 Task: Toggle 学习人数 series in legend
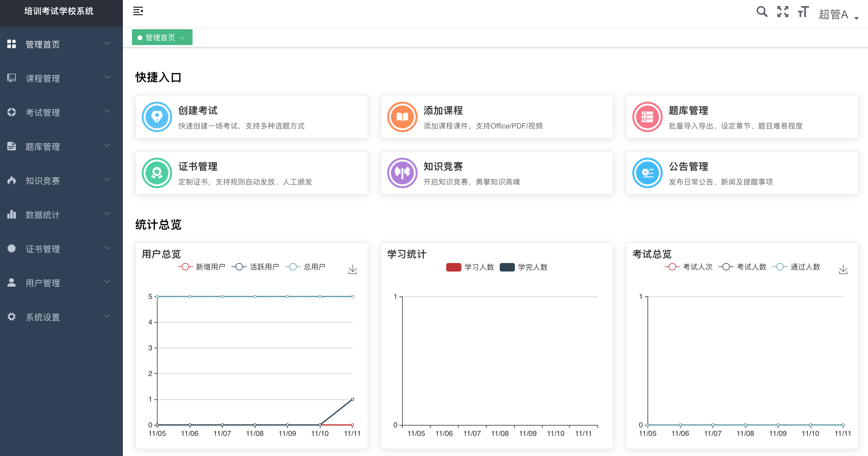pyautogui.click(x=470, y=267)
